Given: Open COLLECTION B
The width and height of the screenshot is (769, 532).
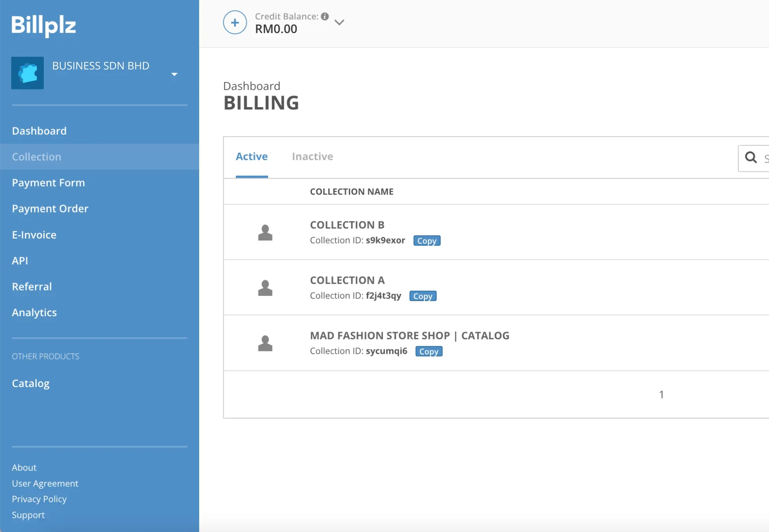Looking at the screenshot, I should (347, 225).
